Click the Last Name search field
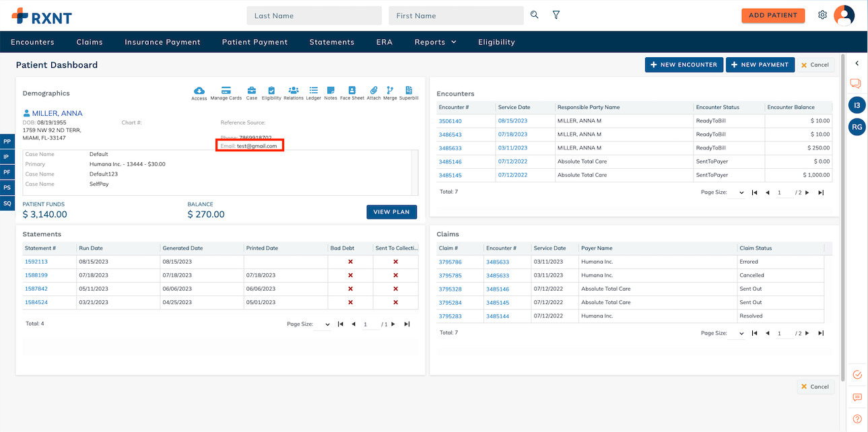The height and width of the screenshot is (432, 868). pyautogui.click(x=314, y=15)
